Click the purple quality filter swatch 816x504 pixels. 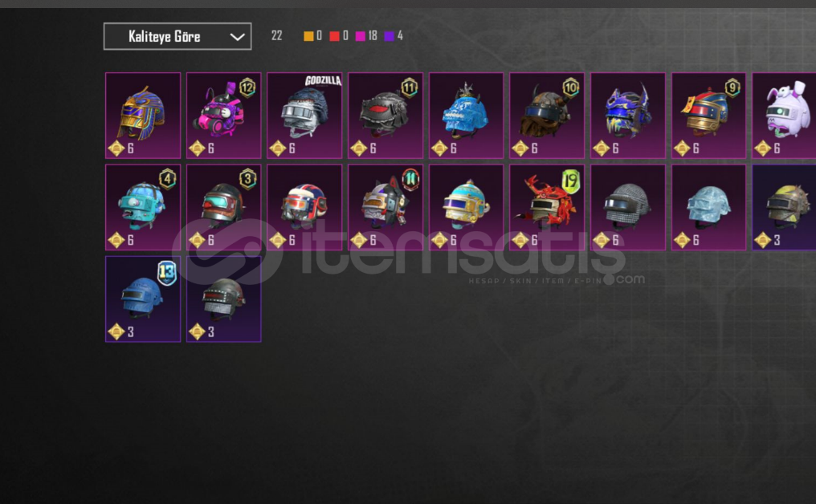(389, 36)
